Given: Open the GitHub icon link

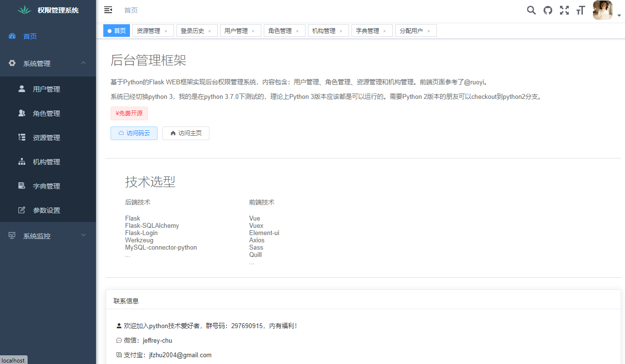Looking at the screenshot, I should [548, 10].
